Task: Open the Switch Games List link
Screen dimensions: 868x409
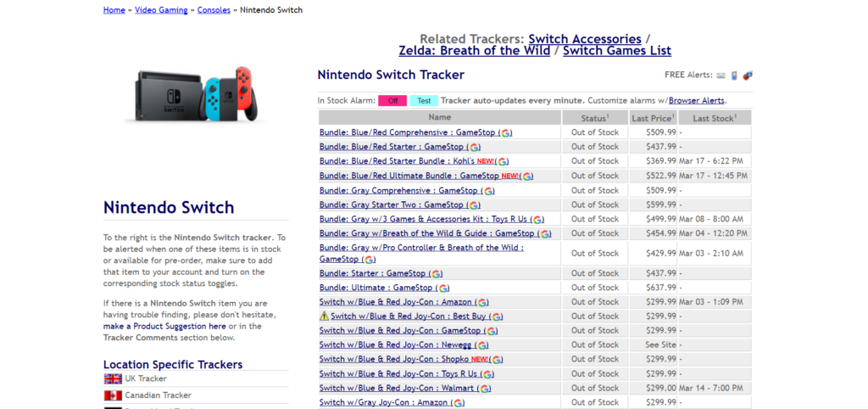Action: pos(617,51)
